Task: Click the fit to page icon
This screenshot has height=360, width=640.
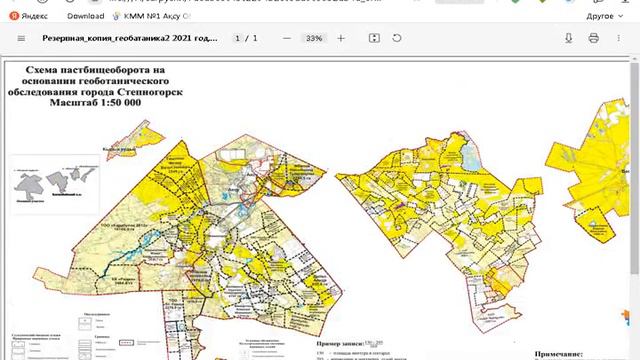Action: click(x=374, y=38)
